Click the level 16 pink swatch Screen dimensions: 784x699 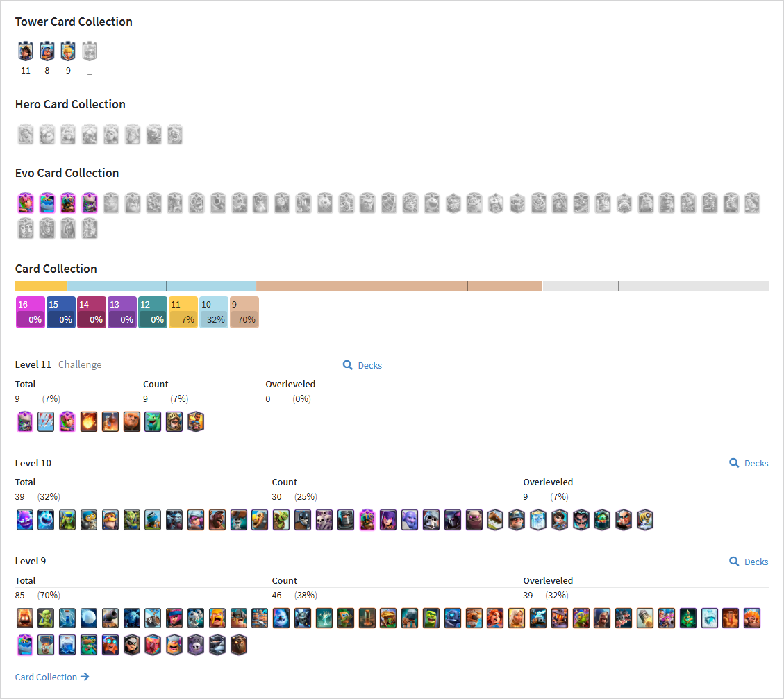[30, 312]
